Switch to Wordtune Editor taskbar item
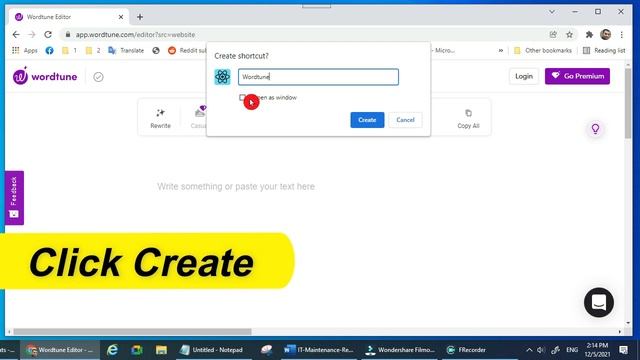This screenshot has width=640, height=360. pos(60,350)
